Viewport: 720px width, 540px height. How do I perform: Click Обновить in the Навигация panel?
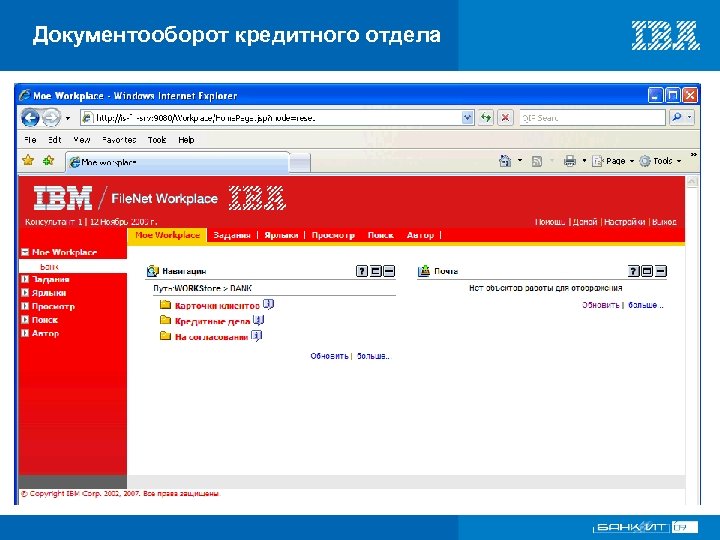click(329, 356)
